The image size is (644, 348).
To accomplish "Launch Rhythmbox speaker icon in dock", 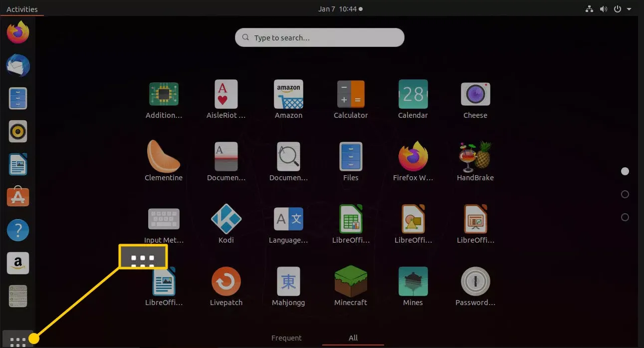I will [18, 131].
